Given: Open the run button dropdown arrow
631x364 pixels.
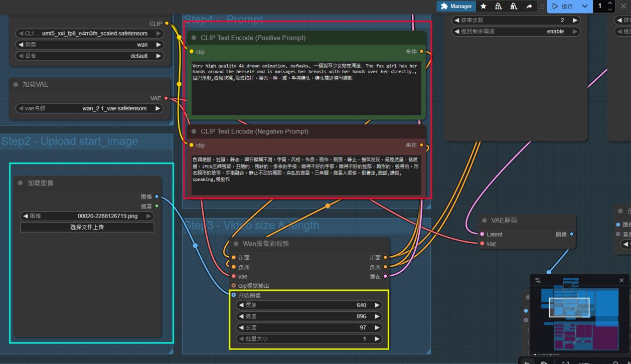Looking at the screenshot, I should (x=584, y=6).
